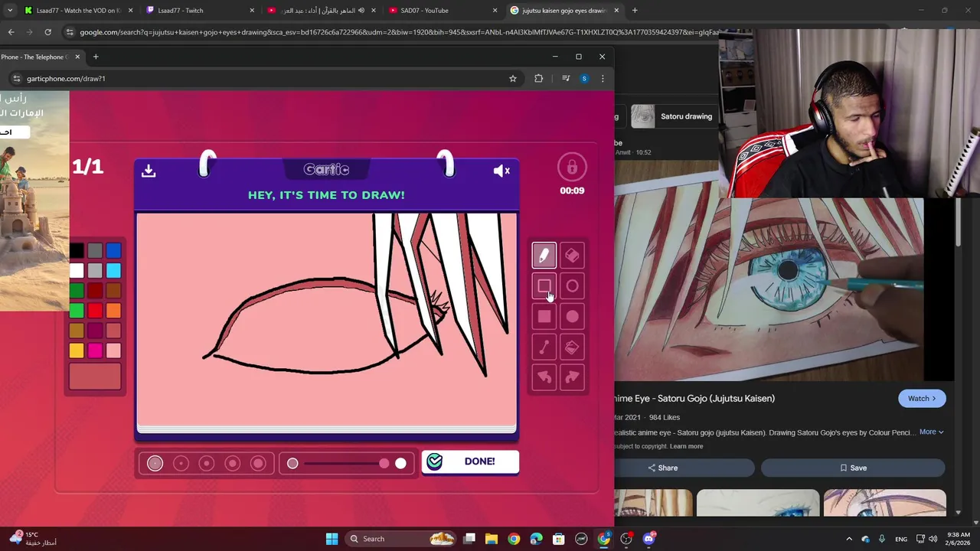This screenshot has height=551, width=980.
Task: Select the empty ellipse shape tool
Action: 572,285
